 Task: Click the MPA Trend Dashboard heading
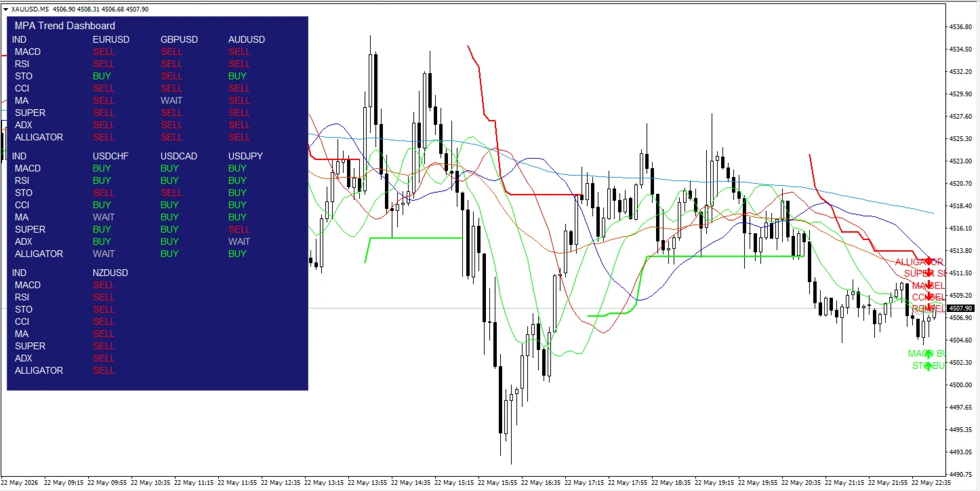(x=65, y=26)
